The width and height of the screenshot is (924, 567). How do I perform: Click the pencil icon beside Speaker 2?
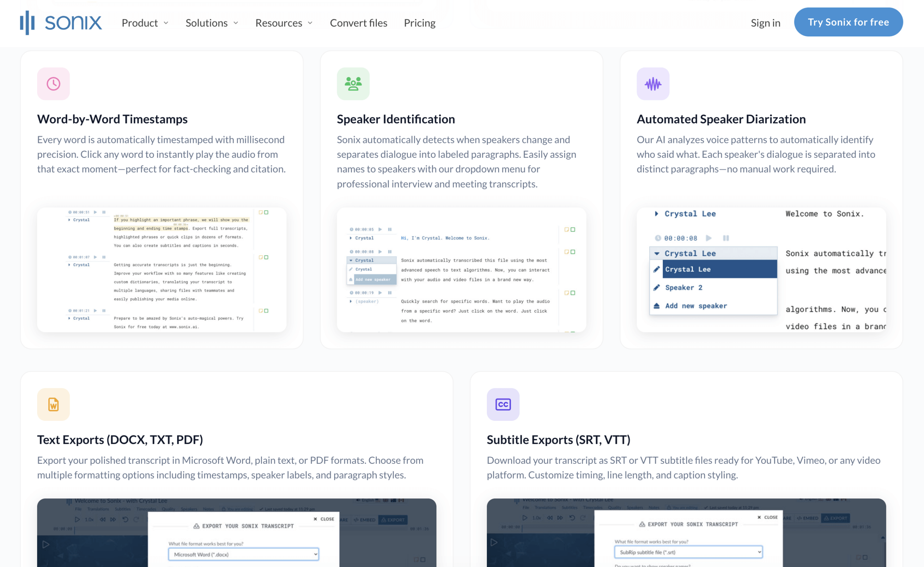657,288
